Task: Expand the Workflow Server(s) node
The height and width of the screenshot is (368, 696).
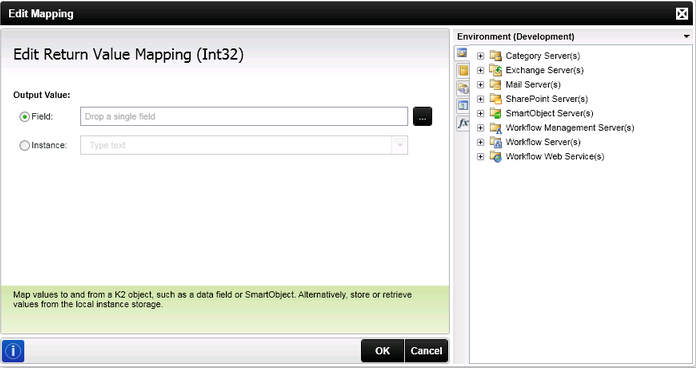Action: coord(480,142)
